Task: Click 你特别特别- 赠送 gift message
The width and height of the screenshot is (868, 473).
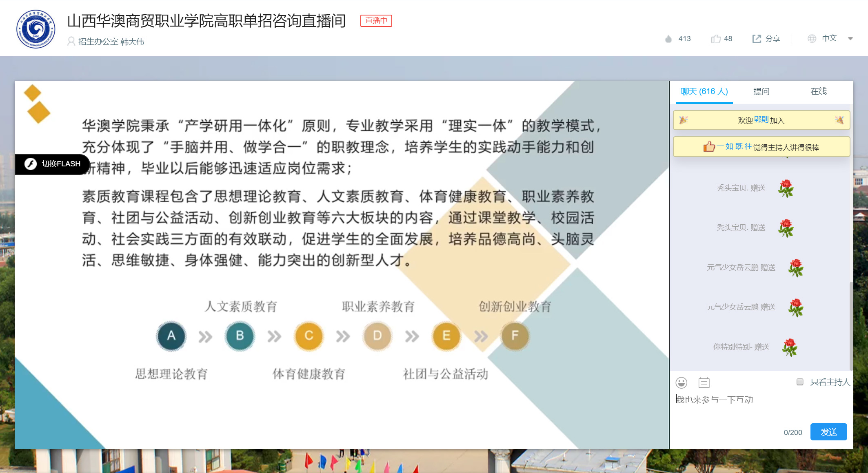Action: pyautogui.click(x=741, y=347)
